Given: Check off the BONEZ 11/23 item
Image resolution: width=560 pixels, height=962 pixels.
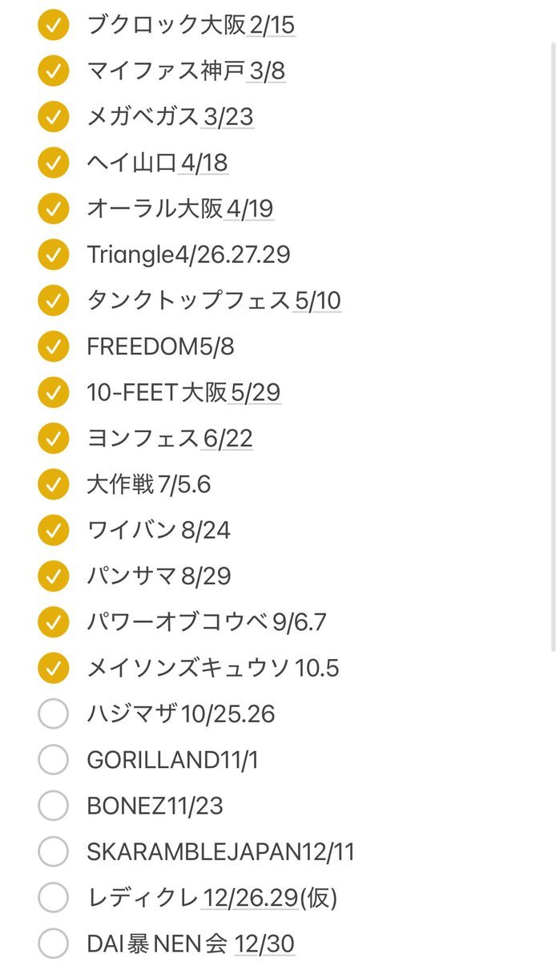Looking at the screenshot, I should point(53,806).
